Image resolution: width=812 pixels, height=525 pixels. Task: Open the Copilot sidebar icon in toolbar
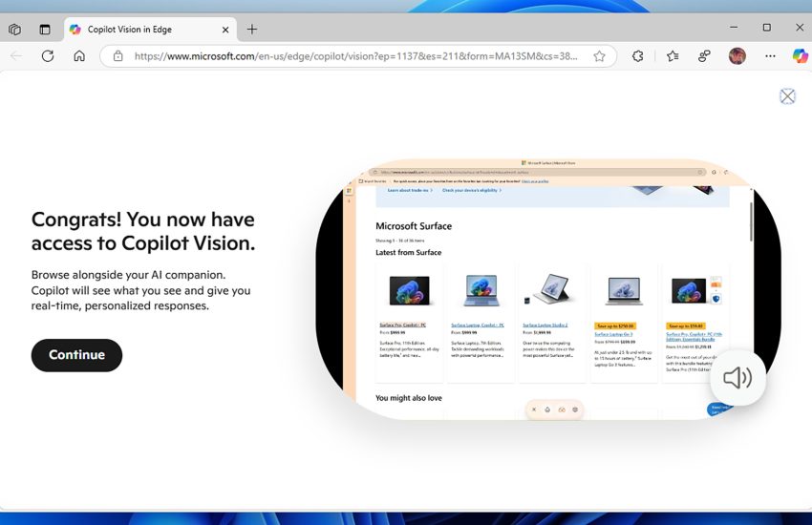tap(800, 56)
